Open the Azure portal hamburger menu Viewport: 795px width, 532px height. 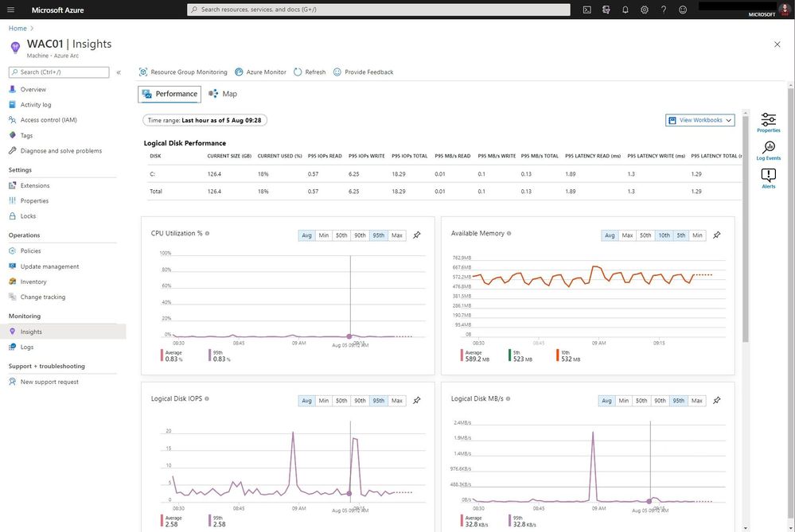pyautogui.click(x=10, y=10)
